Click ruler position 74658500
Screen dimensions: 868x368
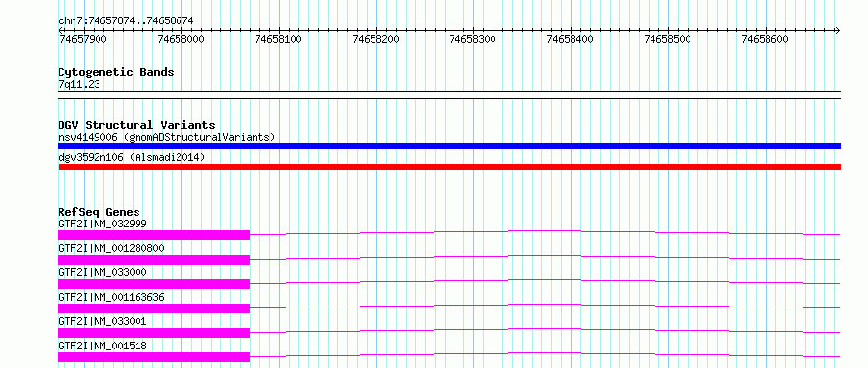(x=668, y=39)
